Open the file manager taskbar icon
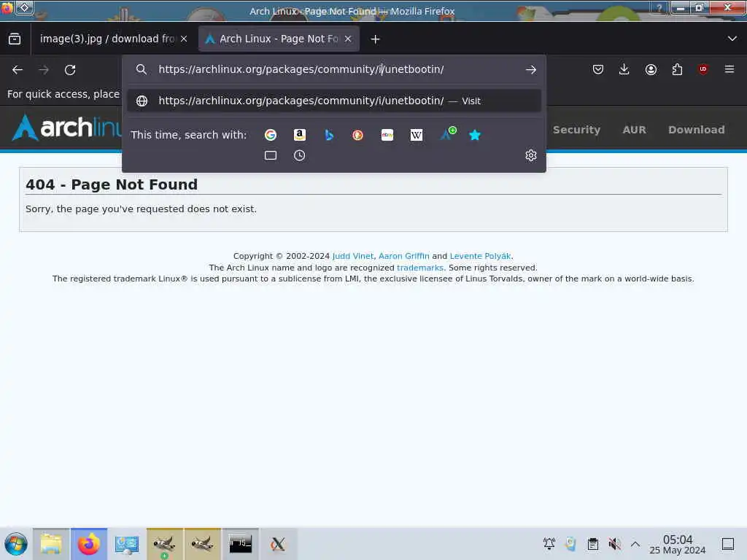Image resolution: width=747 pixels, height=560 pixels. click(52, 544)
